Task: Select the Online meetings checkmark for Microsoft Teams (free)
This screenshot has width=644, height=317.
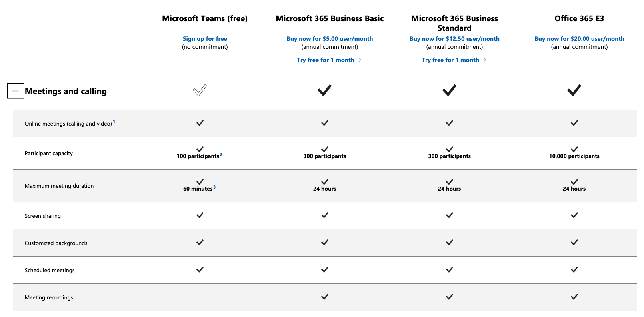Action: (199, 123)
